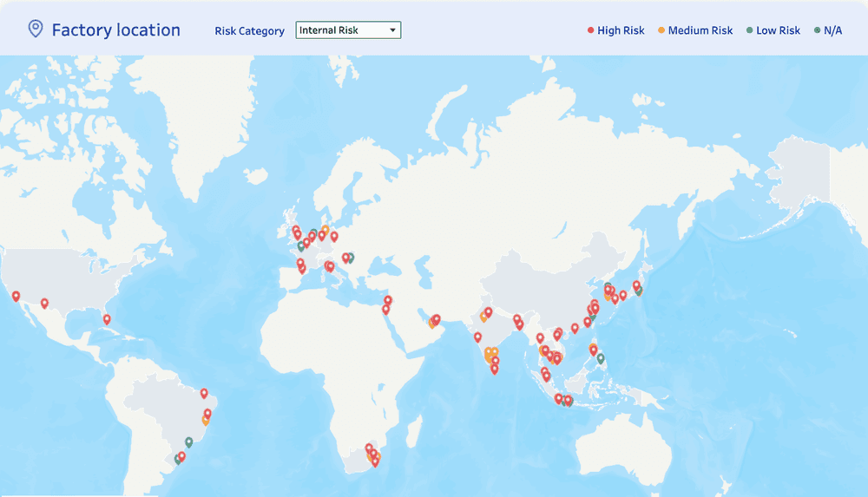Click the top red pin in South Africa
This screenshot has height=497, width=868.
[369, 448]
